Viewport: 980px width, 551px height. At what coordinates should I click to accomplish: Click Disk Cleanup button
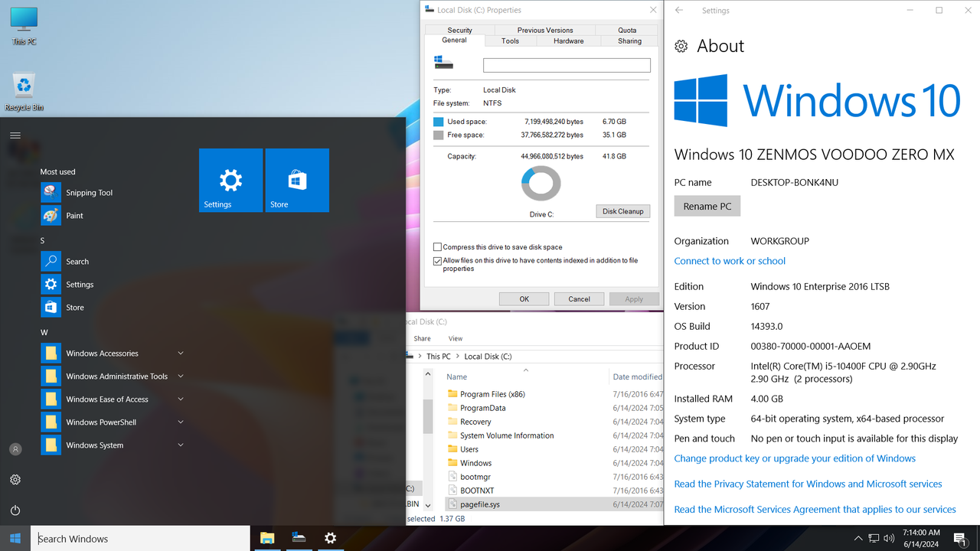point(623,211)
